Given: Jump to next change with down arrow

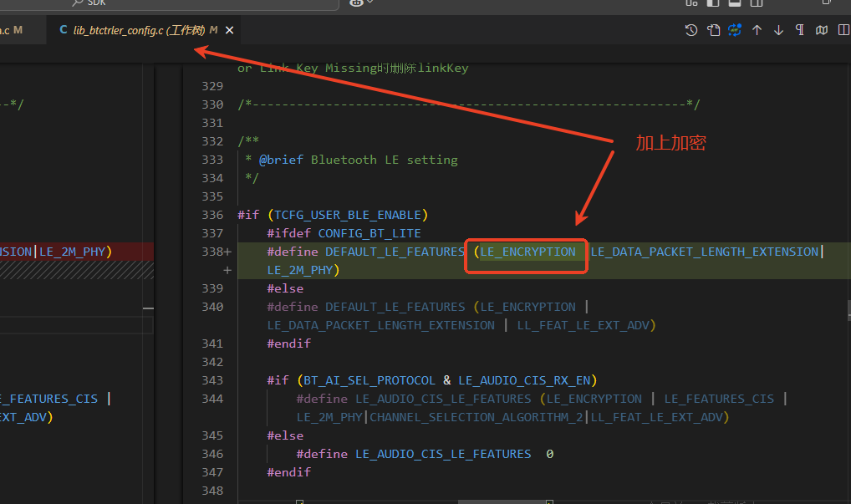Looking at the screenshot, I should (x=778, y=30).
